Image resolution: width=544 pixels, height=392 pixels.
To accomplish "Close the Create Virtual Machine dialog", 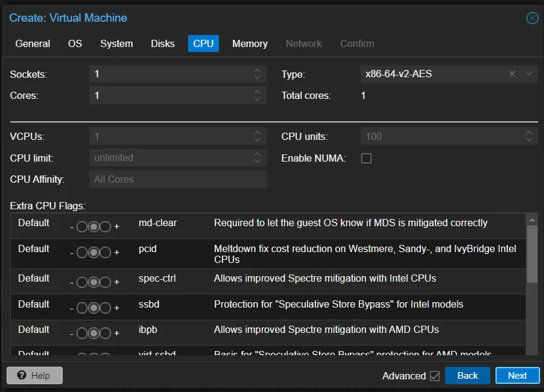I will point(532,18).
